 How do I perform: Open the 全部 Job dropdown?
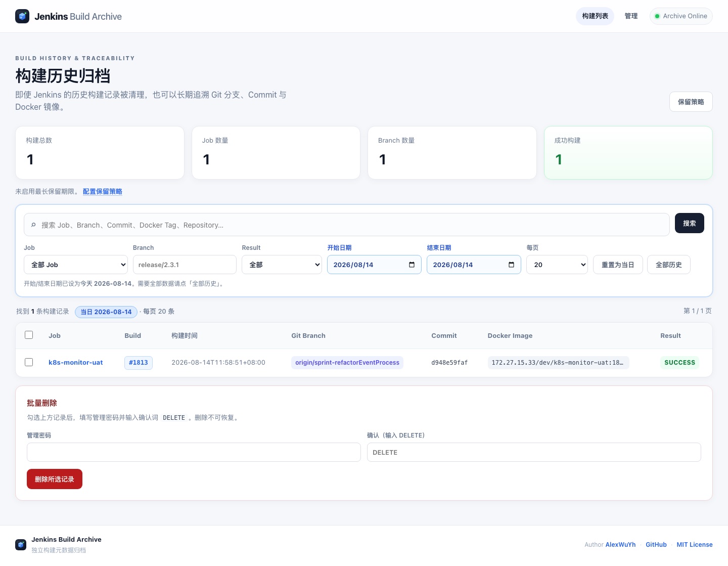click(x=76, y=265)
